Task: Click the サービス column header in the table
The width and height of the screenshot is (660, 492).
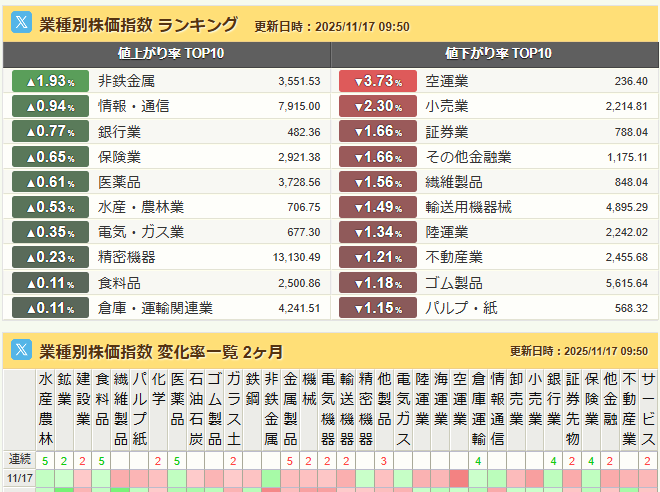Action: [648, 409]
